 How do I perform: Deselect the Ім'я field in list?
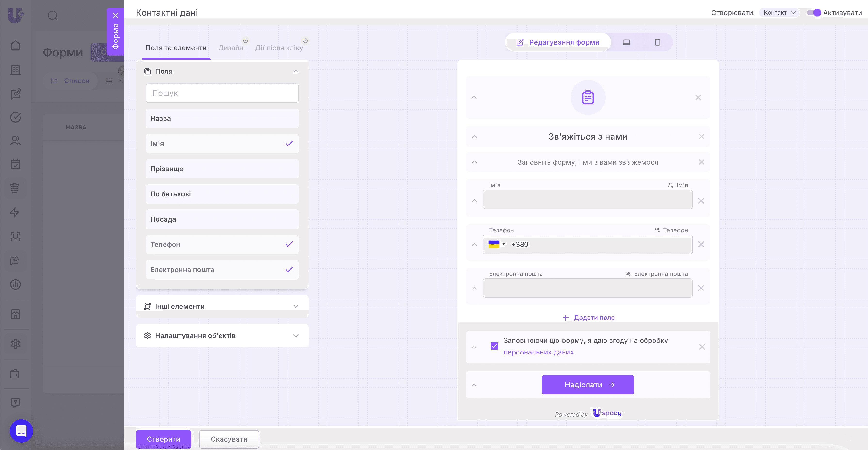click(222, 144)
